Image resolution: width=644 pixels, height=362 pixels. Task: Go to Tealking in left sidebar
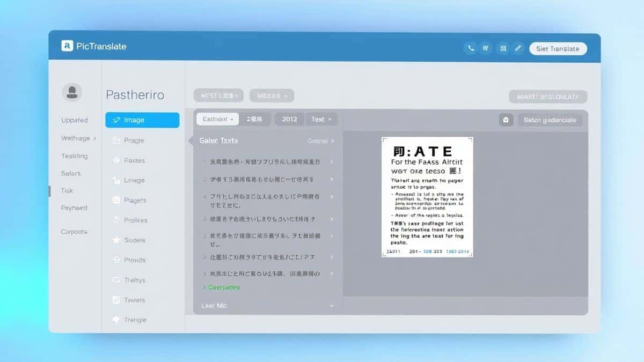75,156
